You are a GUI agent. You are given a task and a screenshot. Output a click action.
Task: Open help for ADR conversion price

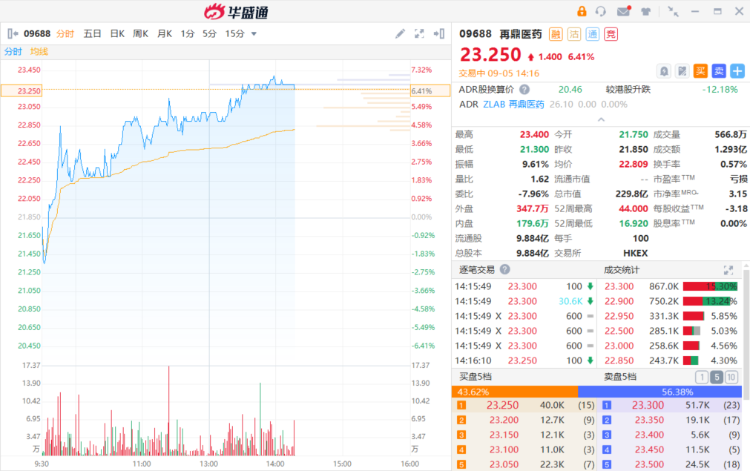[525, 89]
